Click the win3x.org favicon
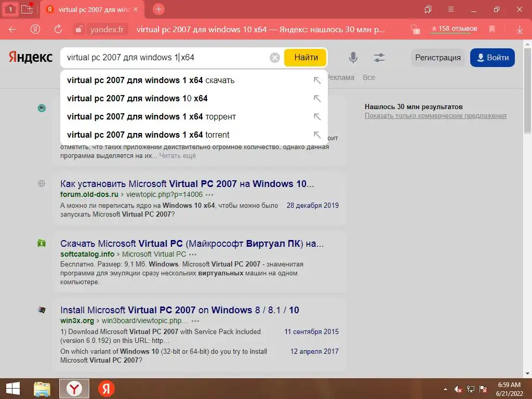This screenshot has width=532, height=399. pyautogui.click(x=42, y=310)
